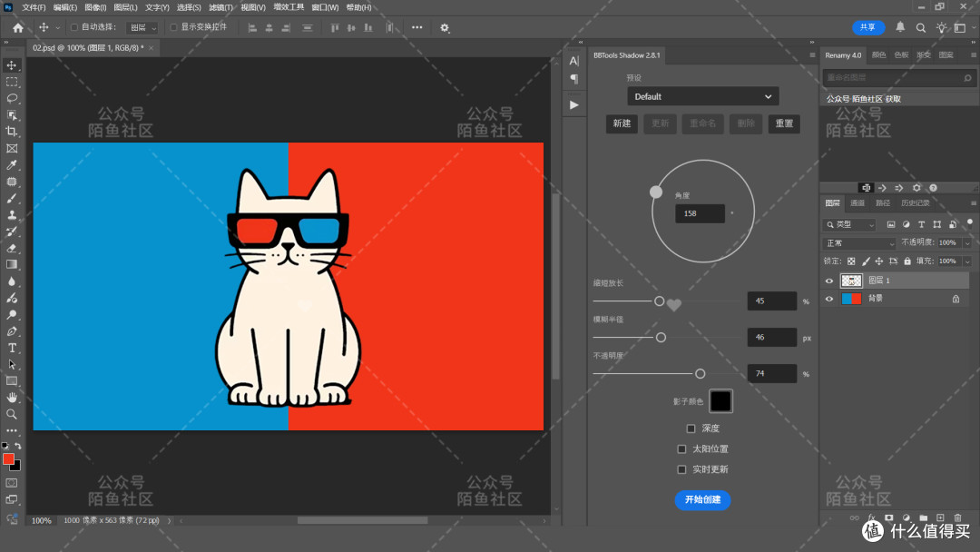Click the 不透明度 slider handle in BBTools

(700, 374)
